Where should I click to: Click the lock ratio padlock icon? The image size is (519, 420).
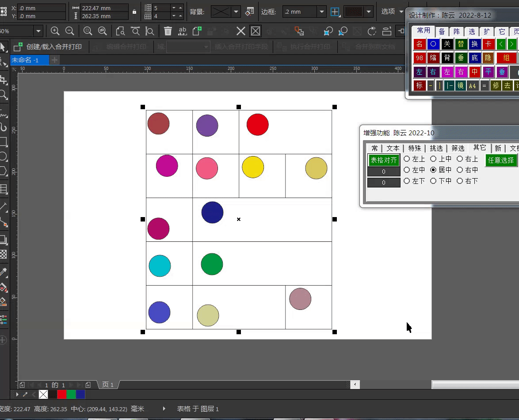pyautogui.click(x=134, y=12)
